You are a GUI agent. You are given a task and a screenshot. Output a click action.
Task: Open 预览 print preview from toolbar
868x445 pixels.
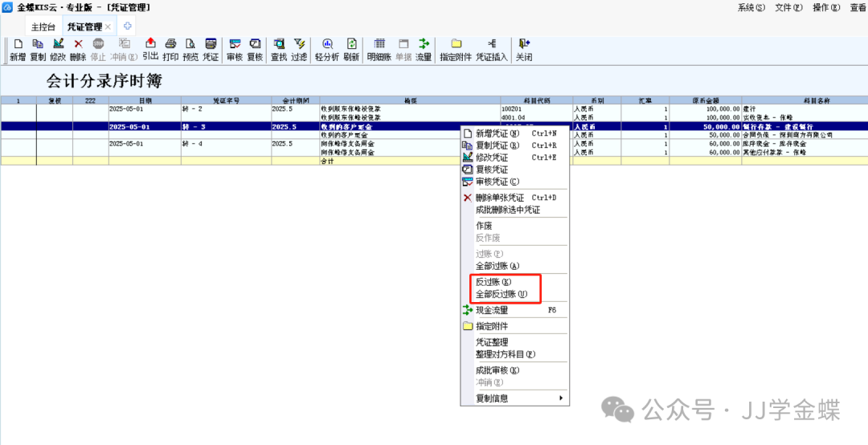point(190,49)
